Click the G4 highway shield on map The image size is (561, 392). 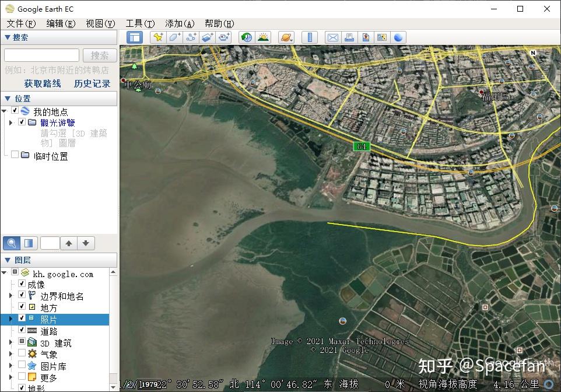(x=362, y=146)
